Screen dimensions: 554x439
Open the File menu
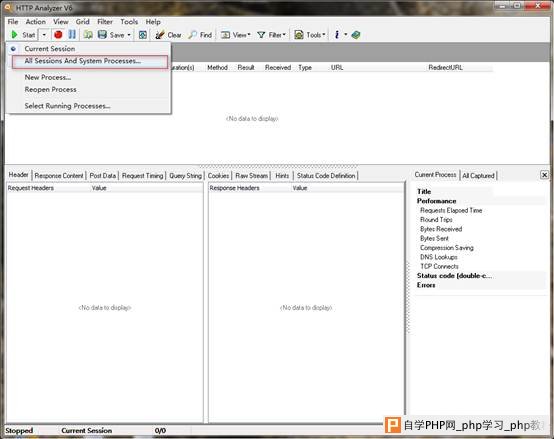(x=13, y=22)
